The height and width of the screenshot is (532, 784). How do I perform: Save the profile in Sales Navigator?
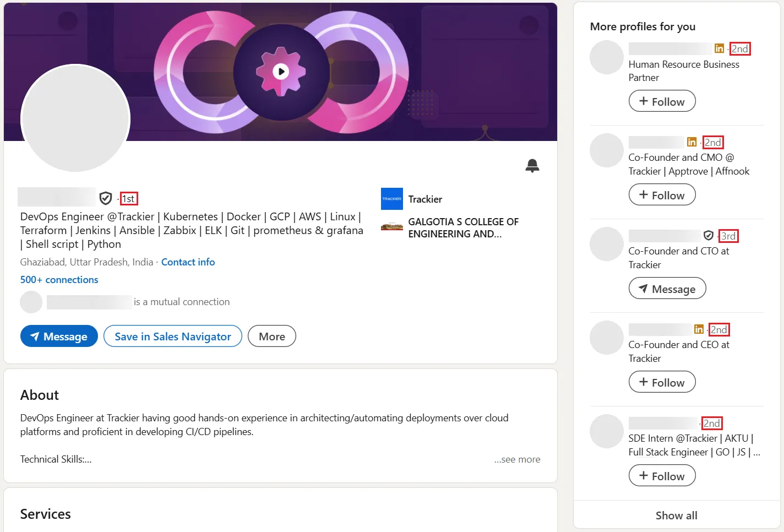(x=172, y=336)
